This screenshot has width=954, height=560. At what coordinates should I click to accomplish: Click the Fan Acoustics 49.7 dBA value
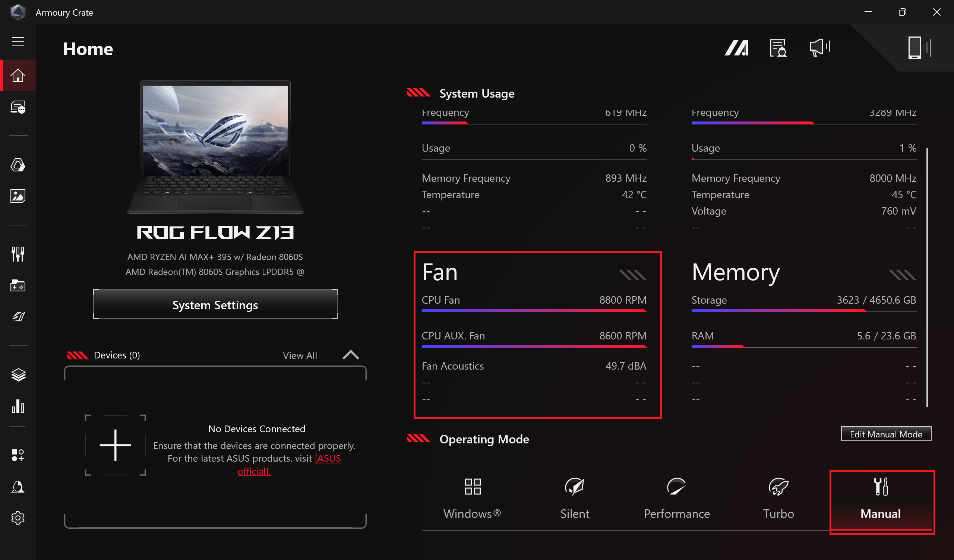pos(626,366)
